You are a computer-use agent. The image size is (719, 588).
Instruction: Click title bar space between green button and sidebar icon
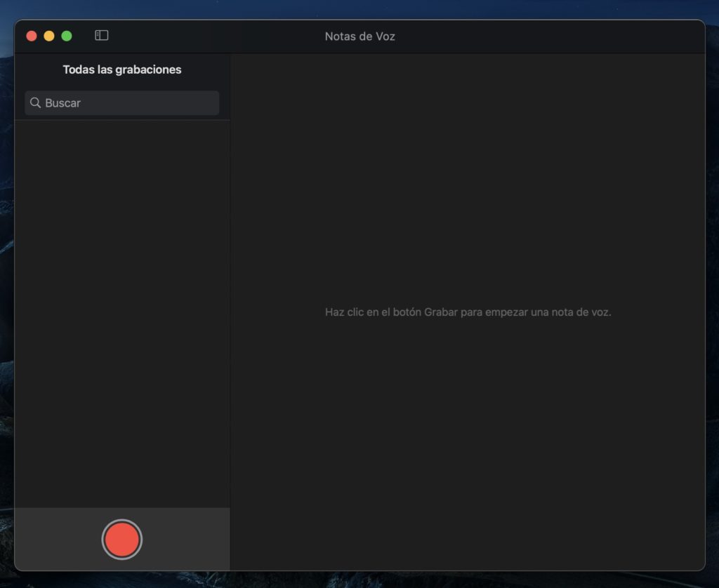(84, 36)
